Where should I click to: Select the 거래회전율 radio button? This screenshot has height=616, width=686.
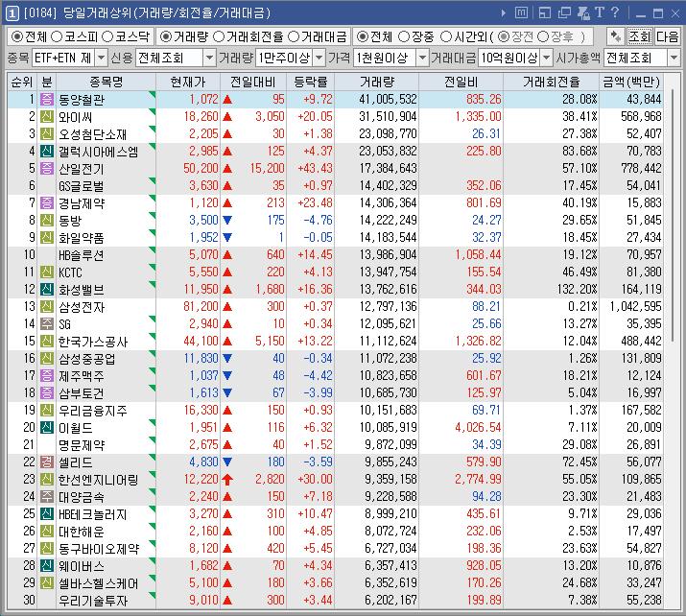point(219,36)
